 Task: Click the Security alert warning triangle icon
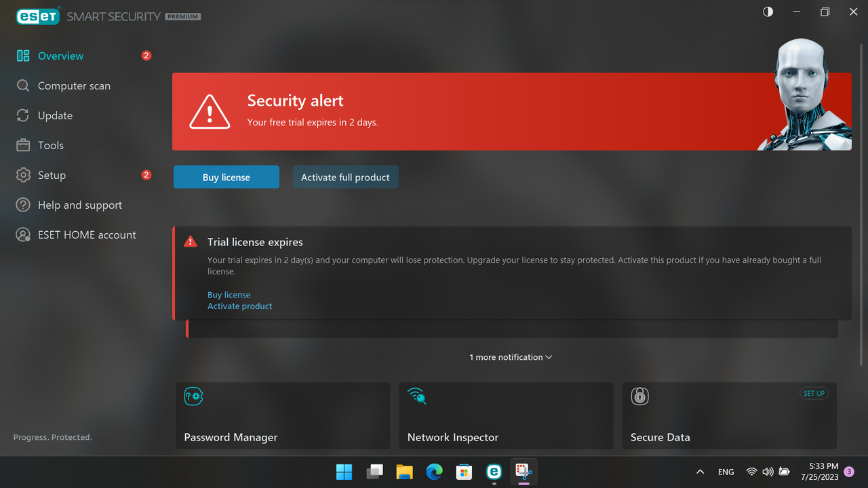pos(210,112)
